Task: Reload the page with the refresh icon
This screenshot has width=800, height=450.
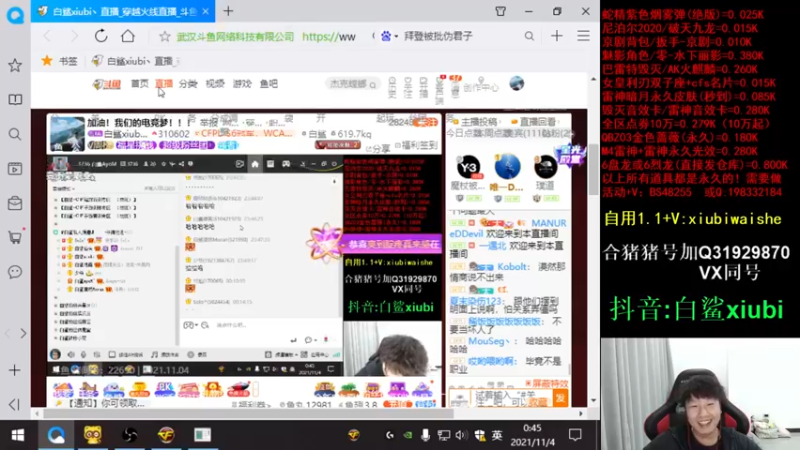Action: [x=101, y=36]
